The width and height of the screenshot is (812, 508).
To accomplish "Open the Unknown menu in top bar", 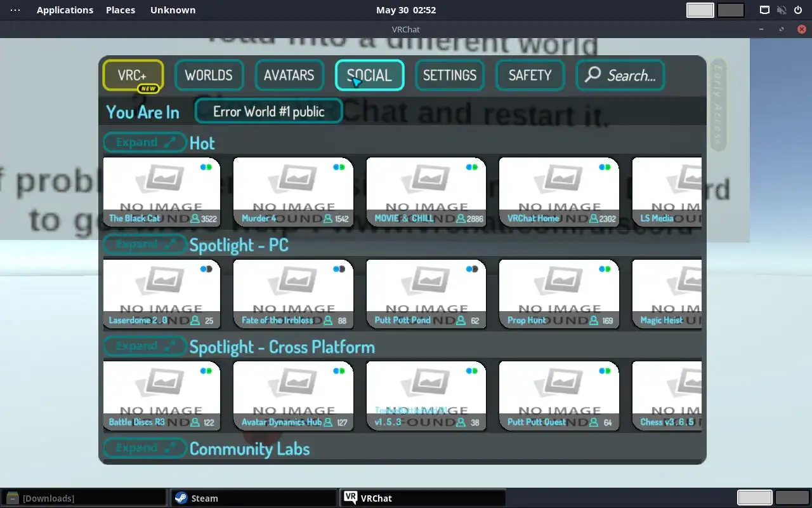I will point(173,10).
